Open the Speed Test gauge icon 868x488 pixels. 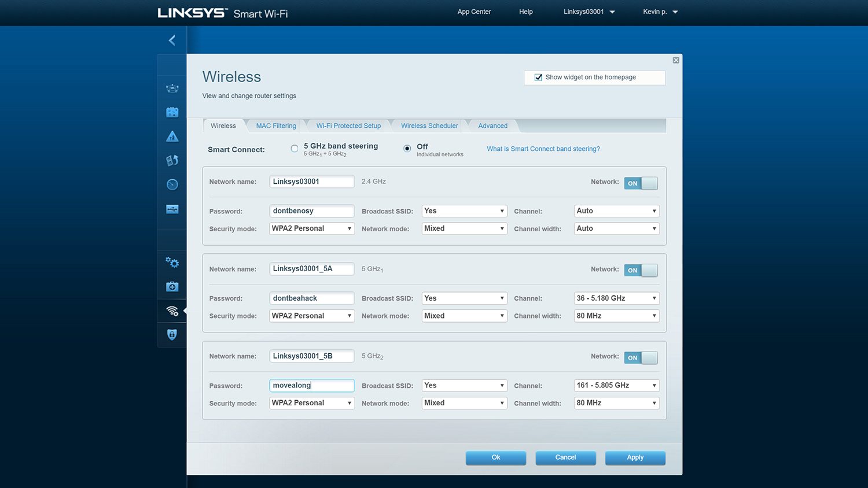[172, 184]
